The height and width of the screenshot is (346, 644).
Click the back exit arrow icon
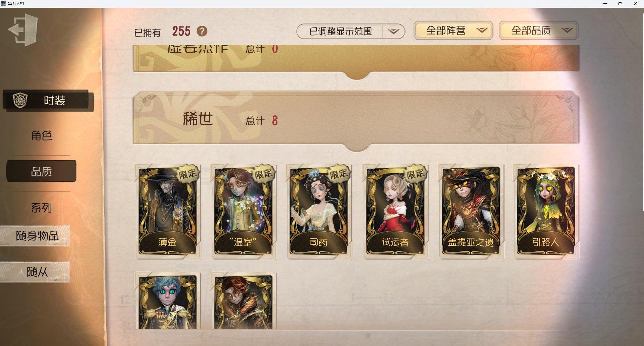23,30
